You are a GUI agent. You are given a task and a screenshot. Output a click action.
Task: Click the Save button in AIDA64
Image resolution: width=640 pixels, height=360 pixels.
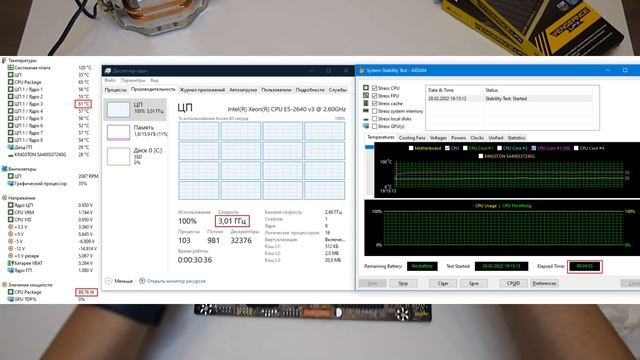473,283
